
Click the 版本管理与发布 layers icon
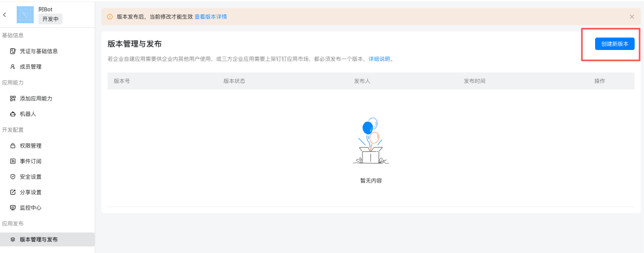(13, 239)
